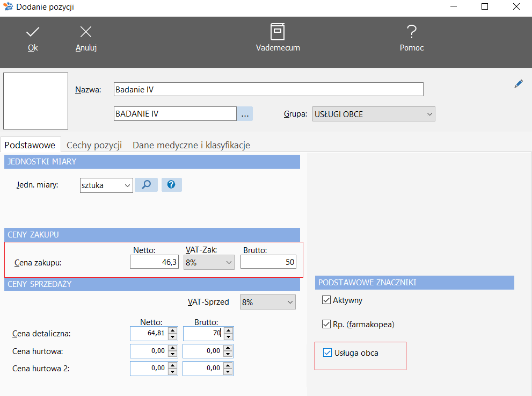The height and width of the screenshot is (396, 532).
Task: Decrease Cena detaliczna Brutto with down arrow
Action: pyautogui.click(x=228, y=336)
